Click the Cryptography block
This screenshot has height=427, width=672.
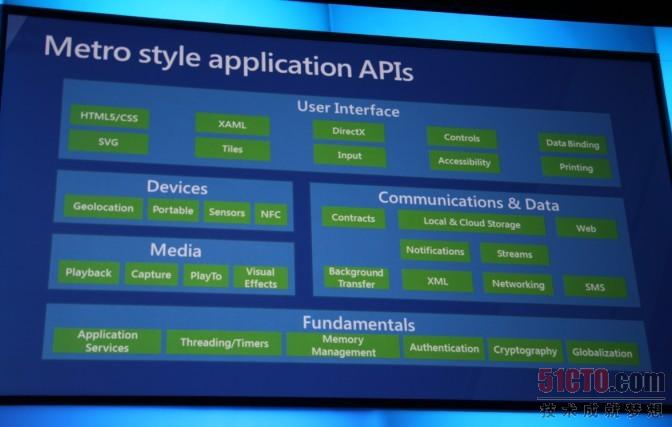[x=525, y=351]
